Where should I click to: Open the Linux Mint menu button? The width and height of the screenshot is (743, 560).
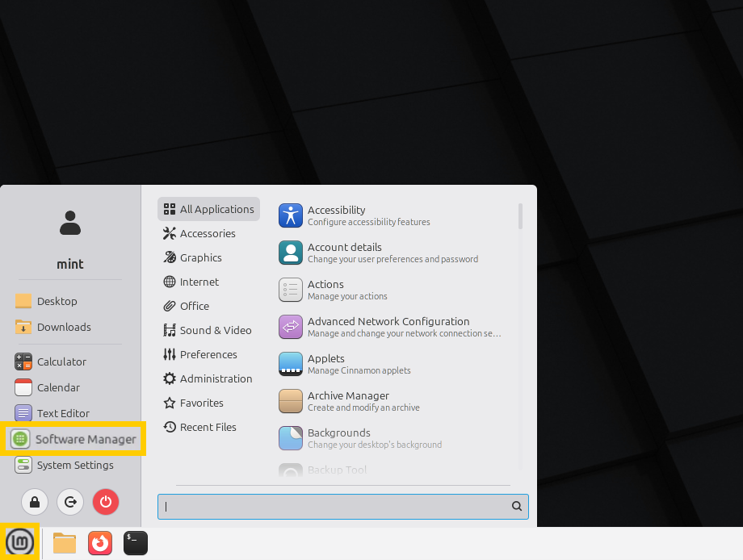19,542
